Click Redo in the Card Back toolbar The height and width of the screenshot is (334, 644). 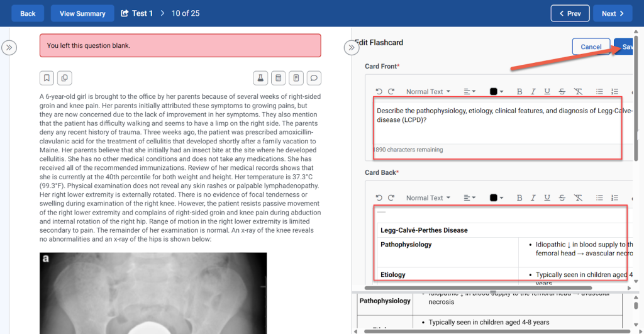pos(391,198)
